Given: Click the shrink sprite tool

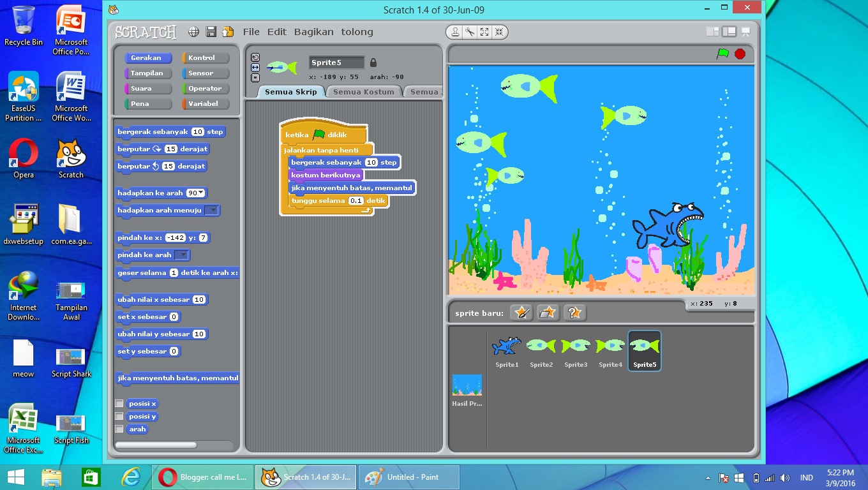Looking at the screenshot, I should click(x=498, y=32).
